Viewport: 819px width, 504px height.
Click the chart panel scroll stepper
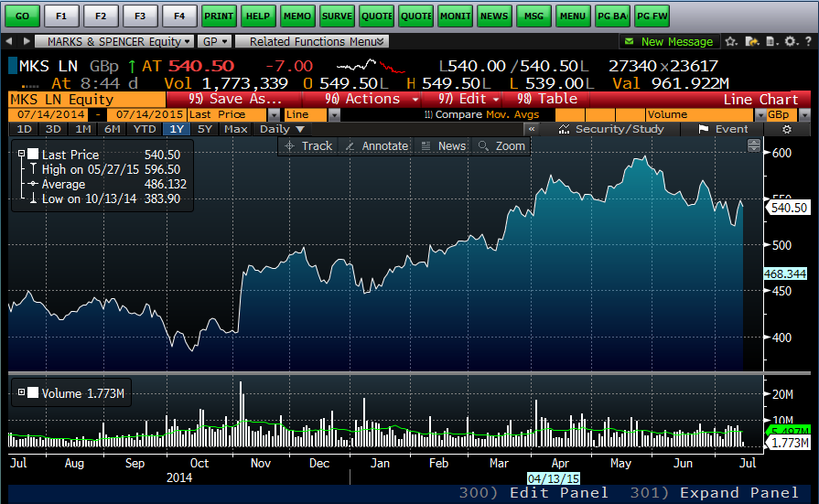tap(754, 146)
